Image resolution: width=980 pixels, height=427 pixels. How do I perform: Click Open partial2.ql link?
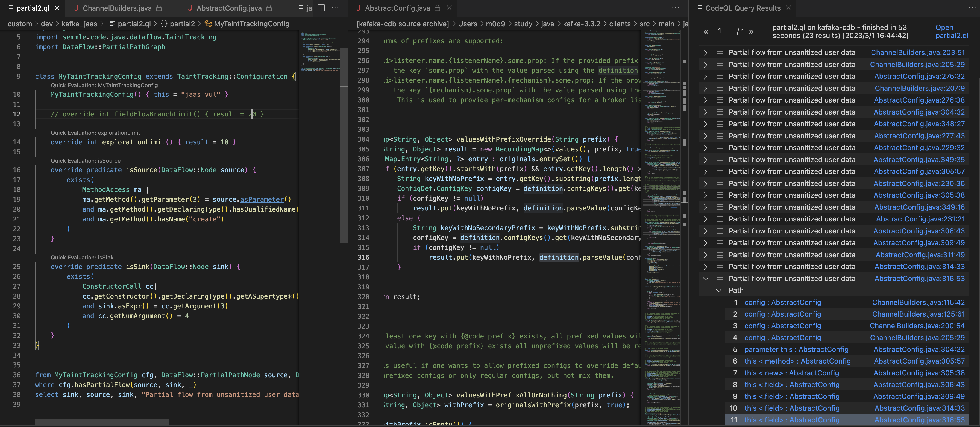point(952,32)
